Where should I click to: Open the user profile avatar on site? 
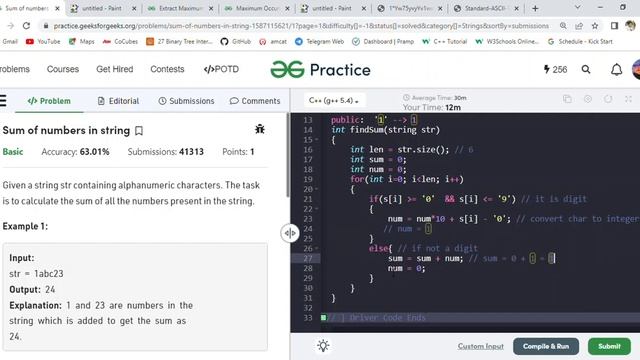(x=636, y=69)
